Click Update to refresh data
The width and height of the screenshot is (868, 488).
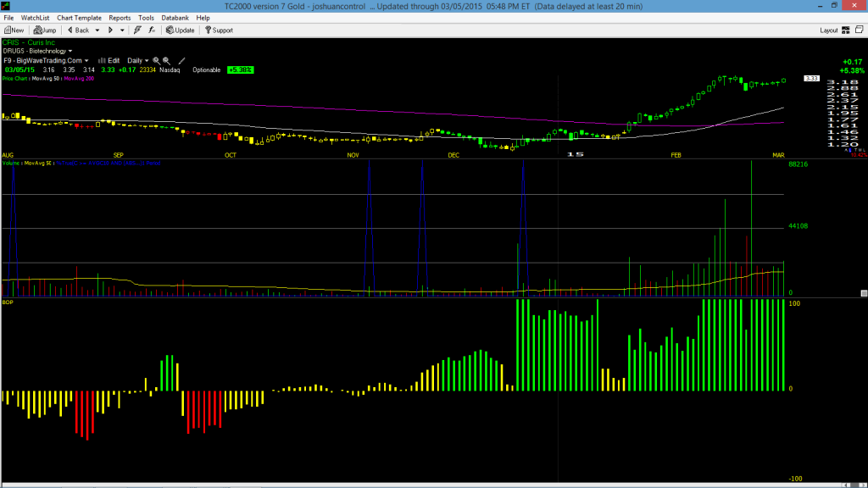point(180,30)
